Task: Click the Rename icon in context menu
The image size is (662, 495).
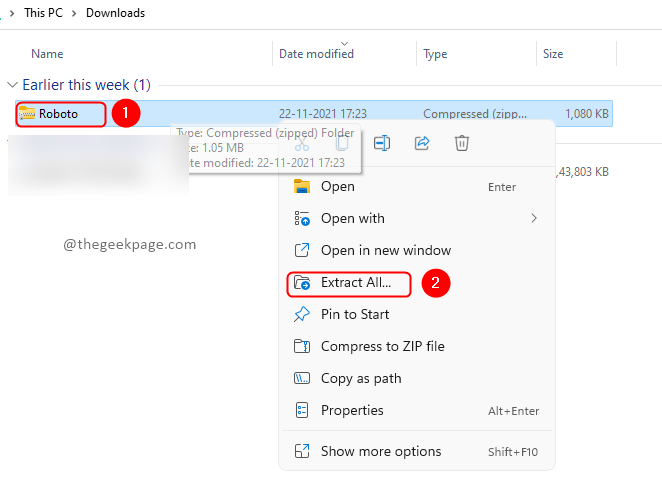Action: [x=382, y=143]
